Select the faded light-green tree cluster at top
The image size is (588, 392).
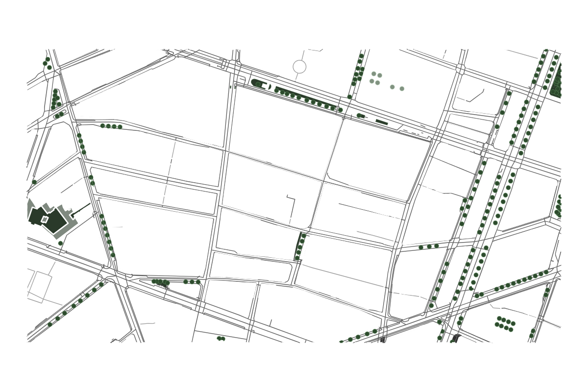[387, 81]
